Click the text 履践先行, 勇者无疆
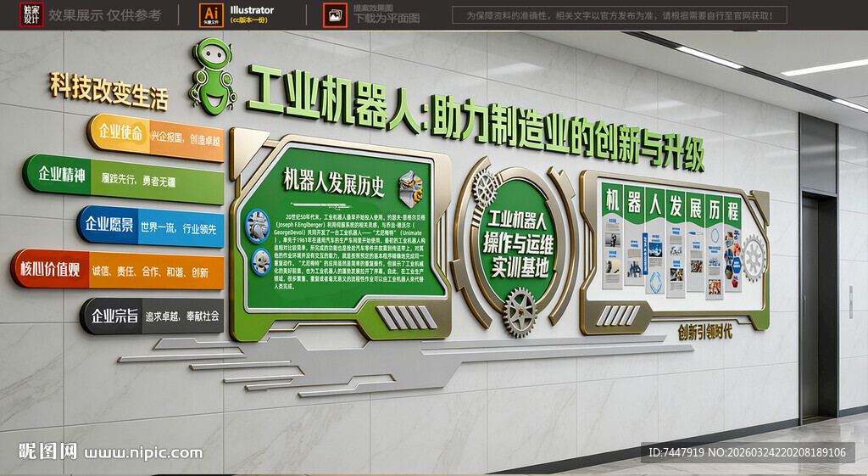The image size is (868, 476). [x=138, y=180]
